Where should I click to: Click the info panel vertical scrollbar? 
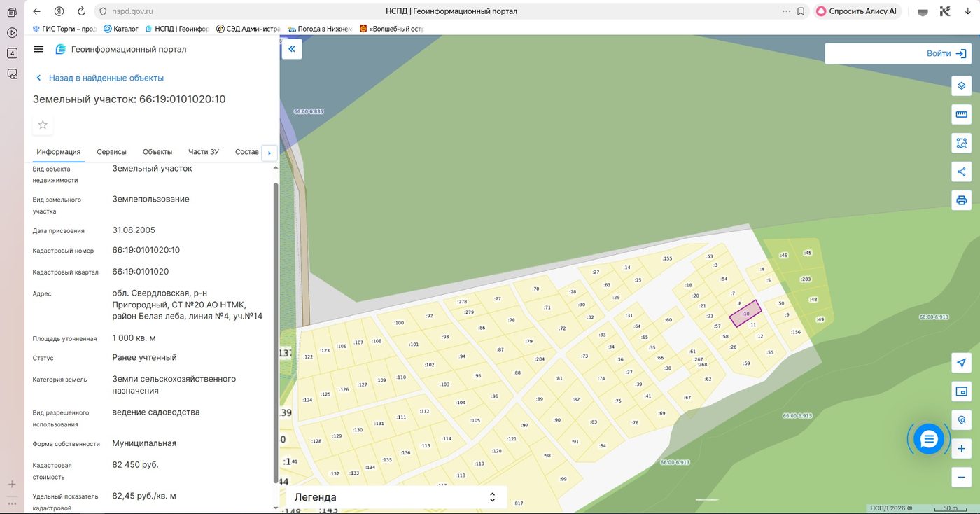click(x=275, y=333)
